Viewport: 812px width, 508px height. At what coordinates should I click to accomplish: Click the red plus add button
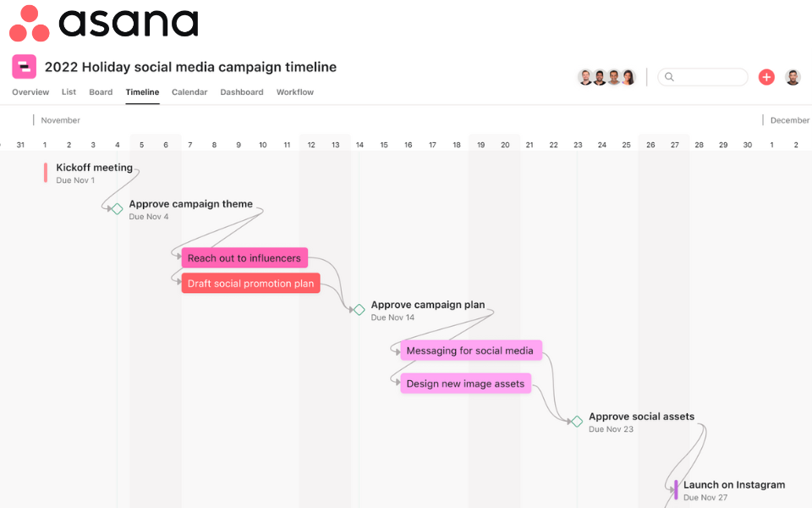(x=766, y=77)
